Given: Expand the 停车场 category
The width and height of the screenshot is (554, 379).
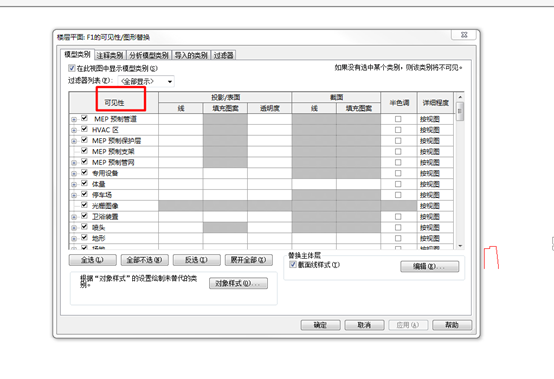Looking at the screenshot, I should point(74,195).
